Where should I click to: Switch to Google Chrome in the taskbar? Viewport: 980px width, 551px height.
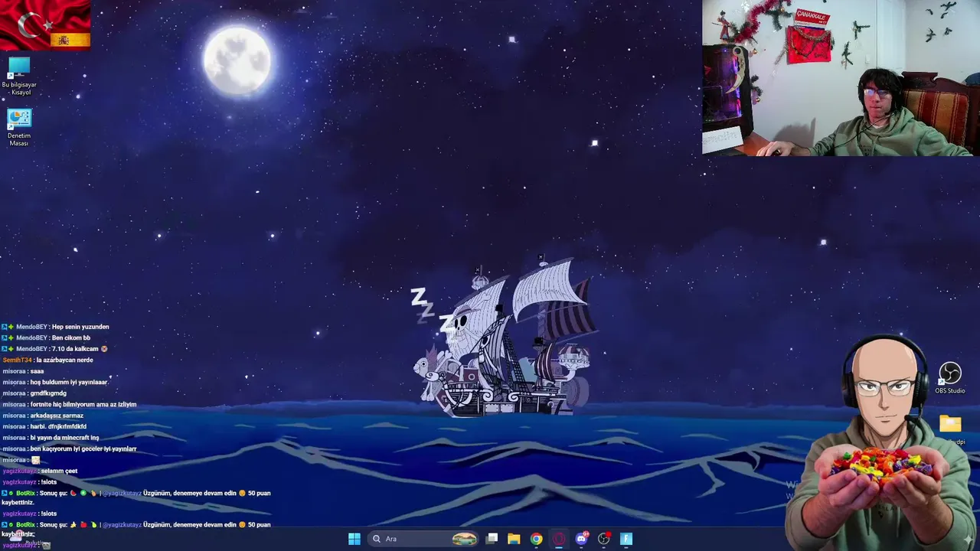point(537,539)
